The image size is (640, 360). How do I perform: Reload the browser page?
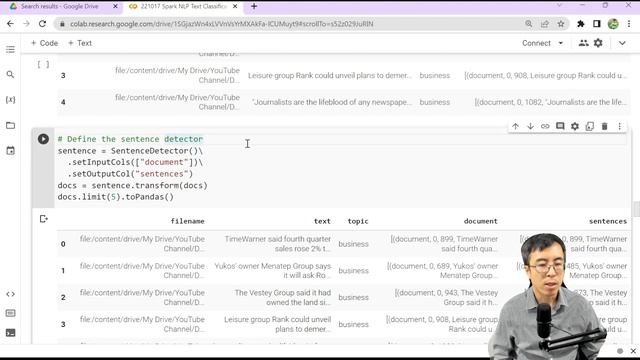[42, 24]
